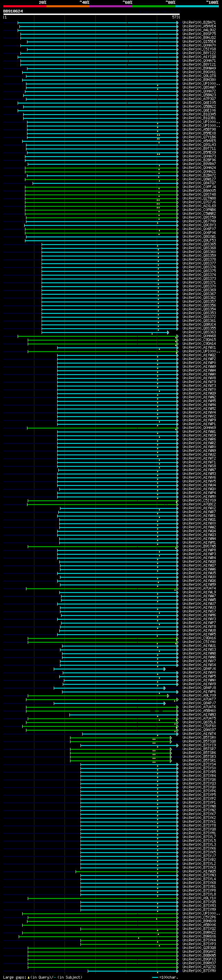Select hit label UniRef100_C9DA15

pos(199,340)
